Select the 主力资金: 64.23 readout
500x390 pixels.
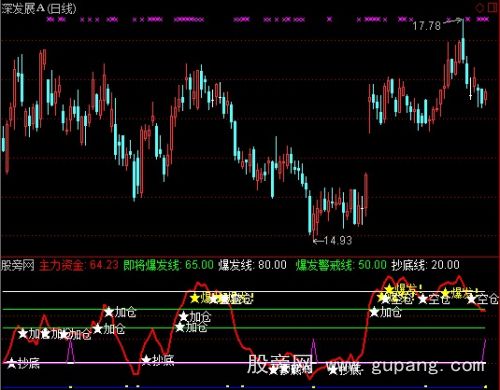(x=79, y=265)
